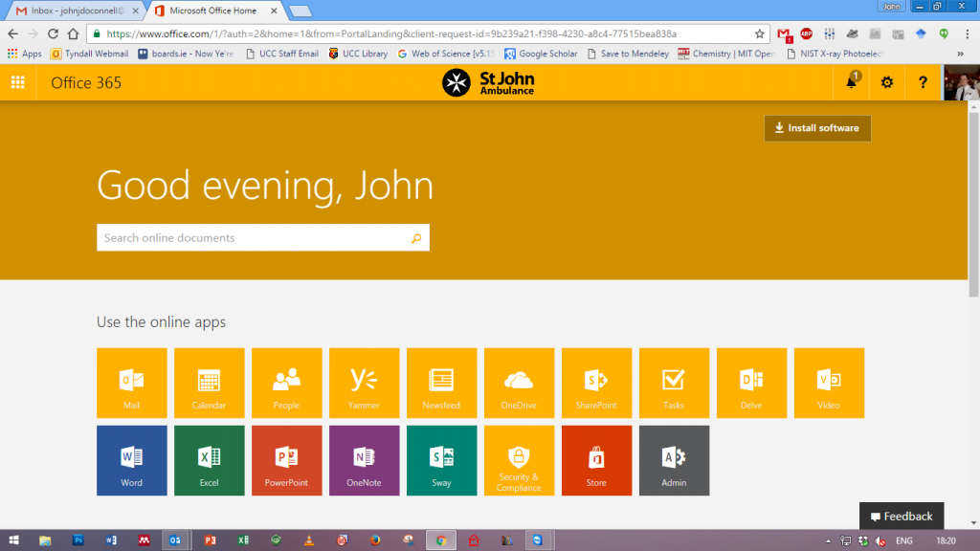Launch the Yammer tile
Image resolution: width=980 pixels, height=551 pixels.
click(365, 383)
